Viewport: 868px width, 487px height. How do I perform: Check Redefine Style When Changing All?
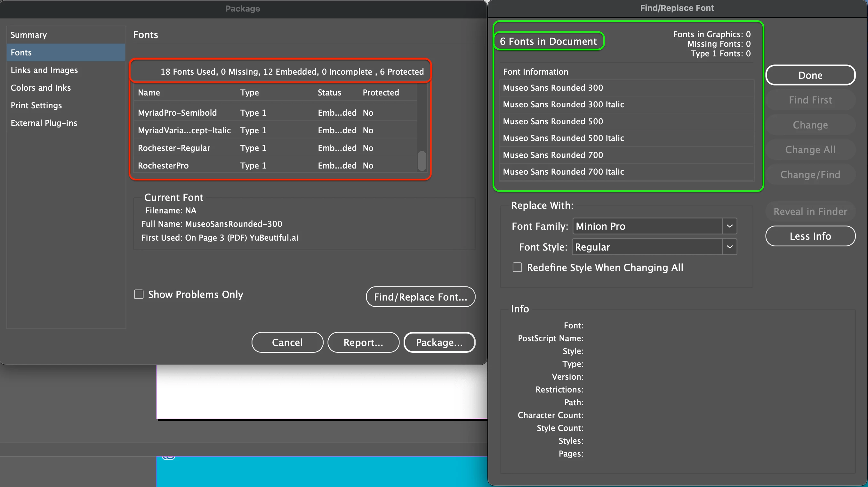click(517, 268)
